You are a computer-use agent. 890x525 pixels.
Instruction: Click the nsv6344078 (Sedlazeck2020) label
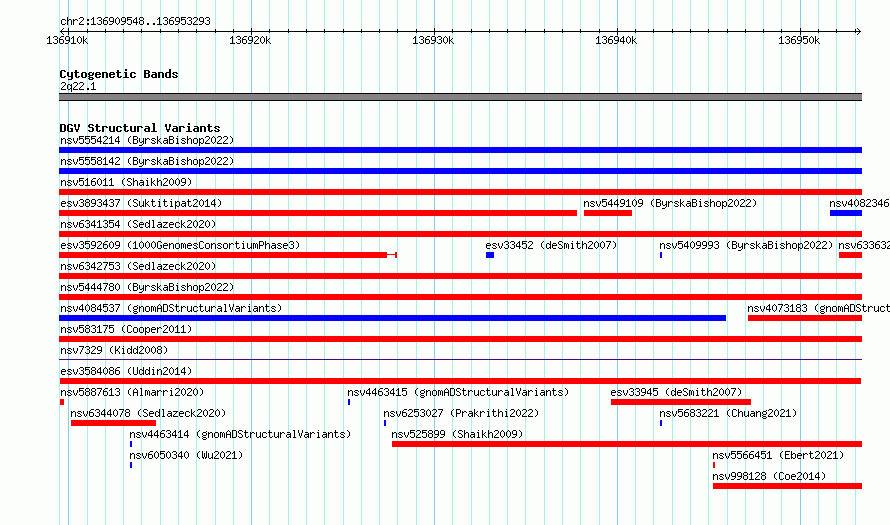(148, 413)
